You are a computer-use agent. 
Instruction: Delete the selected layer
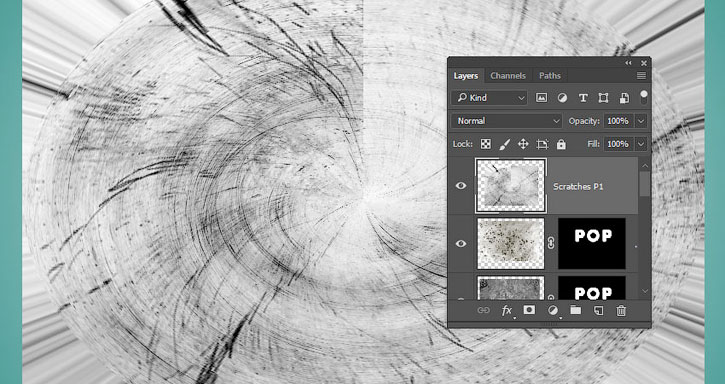(621, 310)
